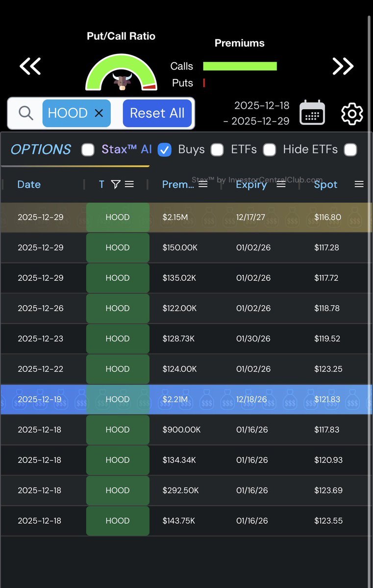Image resolution: width=373 pixels, height=588 pixels.
Task: Open the settings gear icon
Action: pyautogui.click(x=352, y=114)
